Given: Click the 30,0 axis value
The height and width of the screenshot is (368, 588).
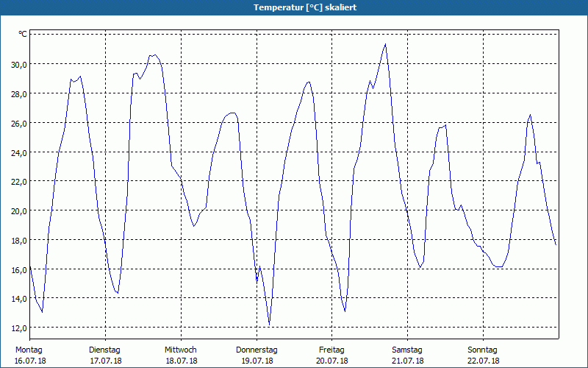Looking at the screenshot, I should 19,65.
